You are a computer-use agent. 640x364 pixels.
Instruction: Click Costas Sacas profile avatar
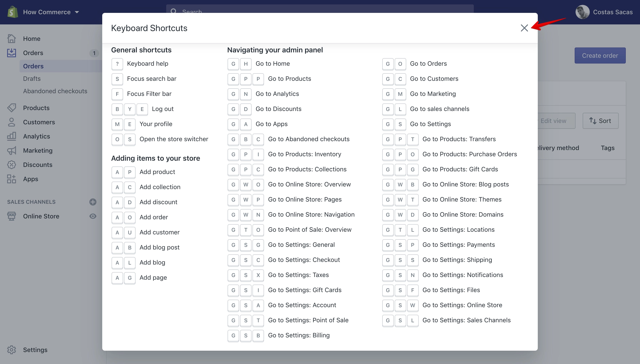(x=582, y=12)
